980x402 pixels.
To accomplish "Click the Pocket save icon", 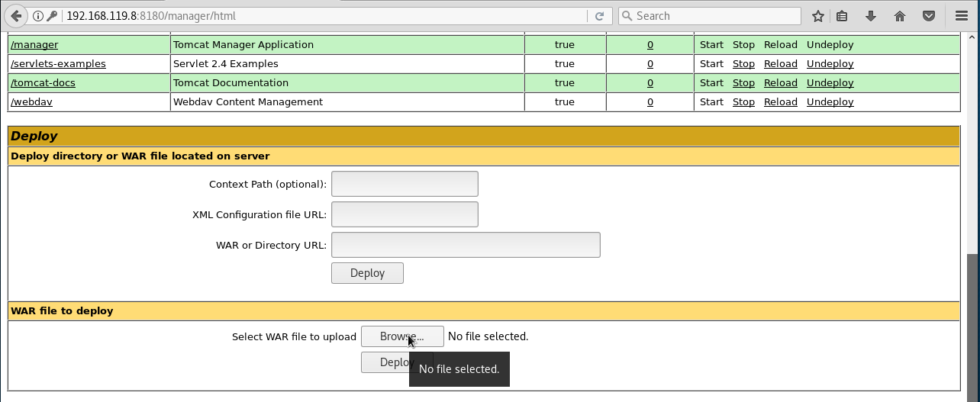I will (x=929, y=16).
